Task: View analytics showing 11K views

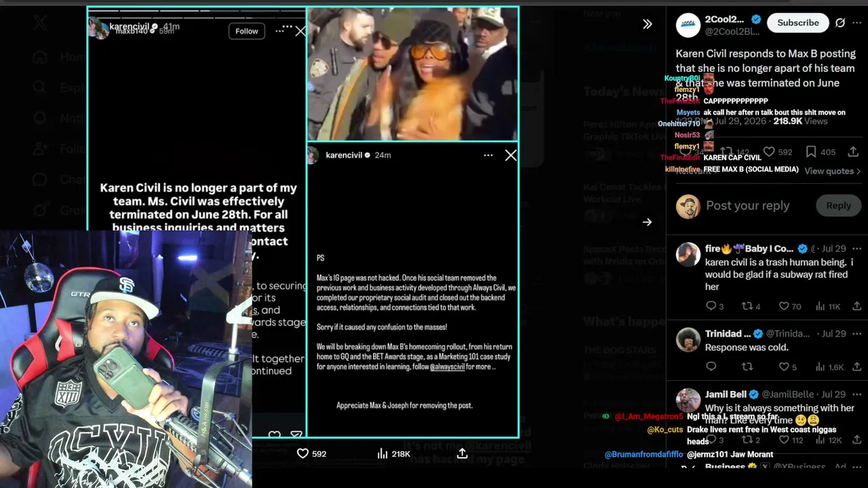Action: [827, 306]
